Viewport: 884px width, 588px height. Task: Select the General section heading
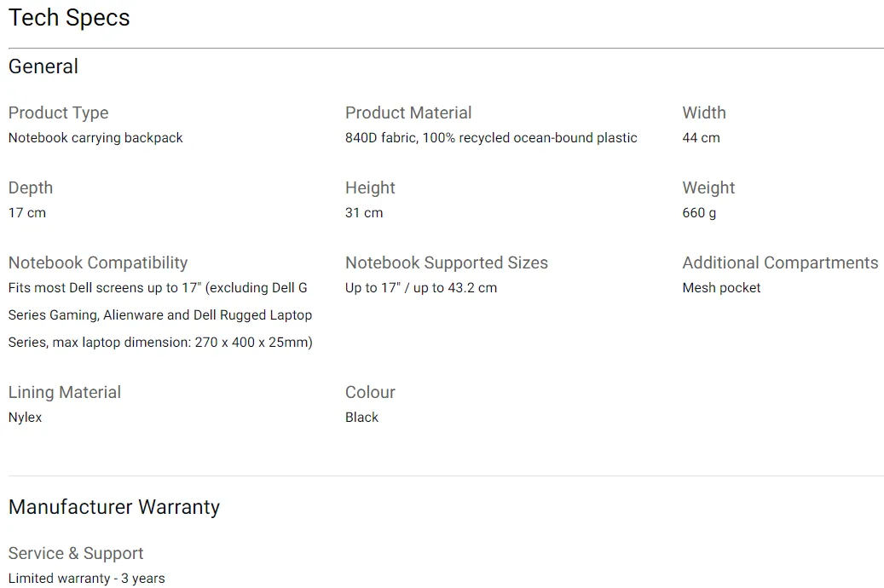coord(43,66)
